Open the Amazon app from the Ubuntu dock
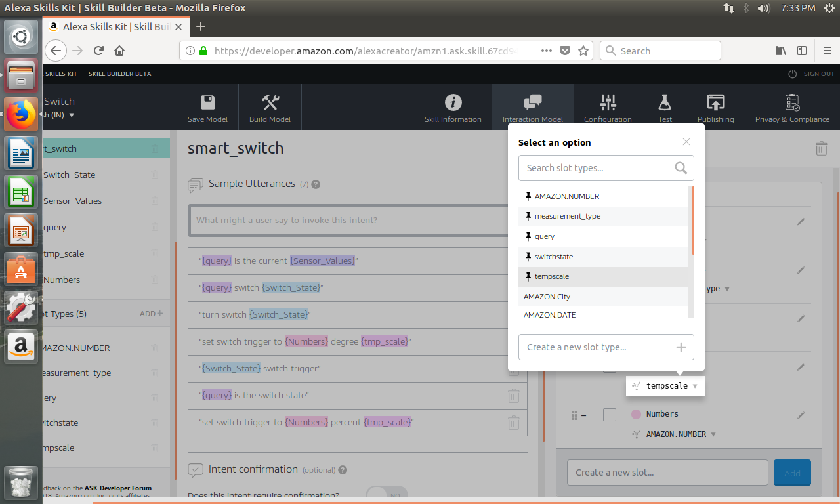The image size is (840, 504). 21,345
